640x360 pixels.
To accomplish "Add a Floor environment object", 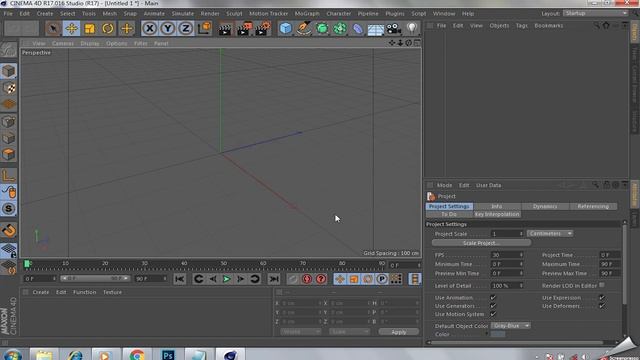I will (376, 29).
